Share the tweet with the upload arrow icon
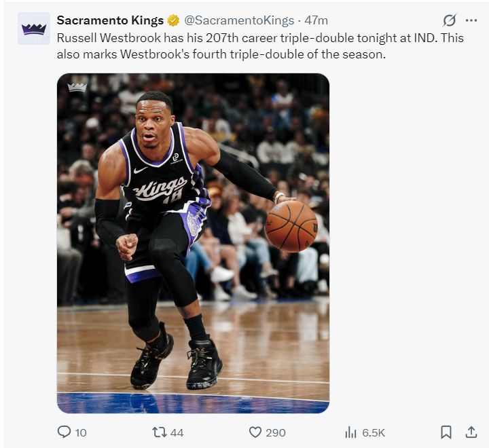This screenshot has width=489, height=448. 471,432
